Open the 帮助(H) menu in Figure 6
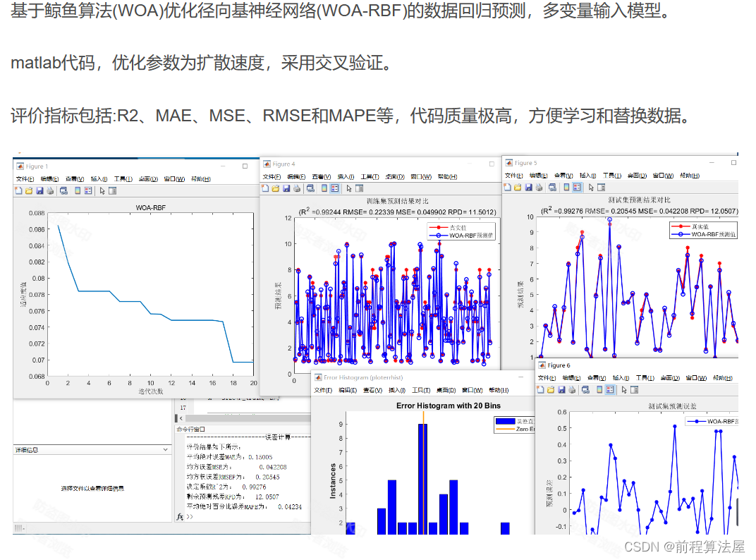 [x=723, y=378]
